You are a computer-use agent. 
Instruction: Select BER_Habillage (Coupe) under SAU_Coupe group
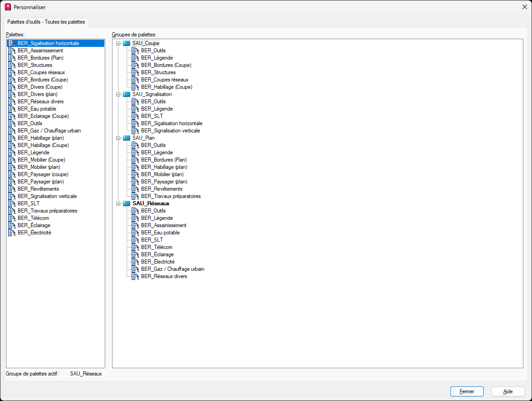click(167, 87)
